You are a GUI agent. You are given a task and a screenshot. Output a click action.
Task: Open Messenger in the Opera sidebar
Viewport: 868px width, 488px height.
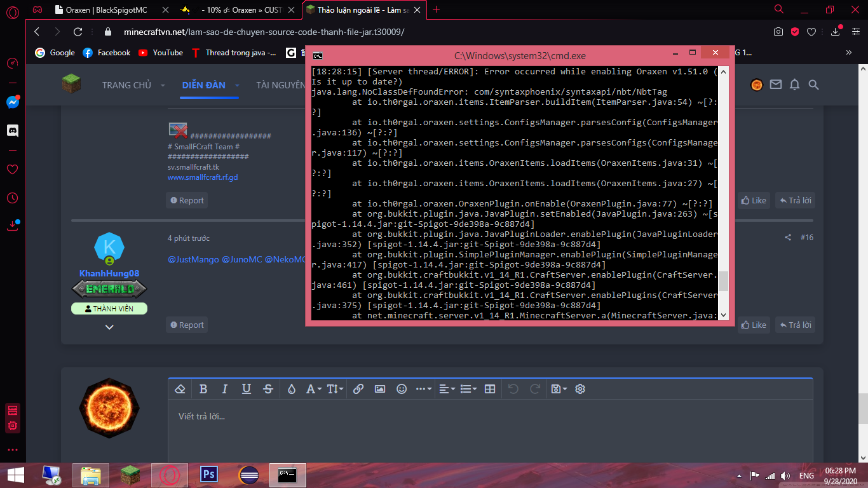tap(13, 102)
